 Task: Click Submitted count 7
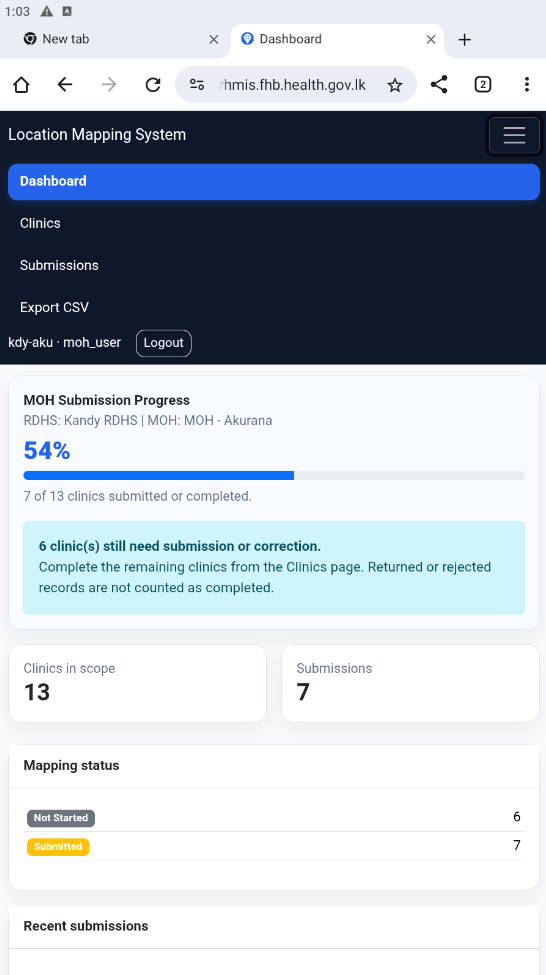pyautogui.click(x=517, y=846)
